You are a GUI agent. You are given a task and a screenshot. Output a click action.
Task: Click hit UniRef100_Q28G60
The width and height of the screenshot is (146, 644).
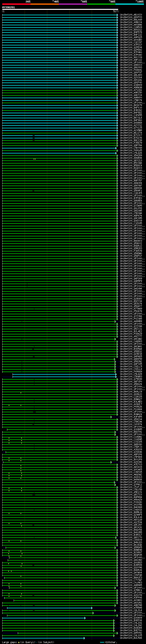(x=131, y=299)
